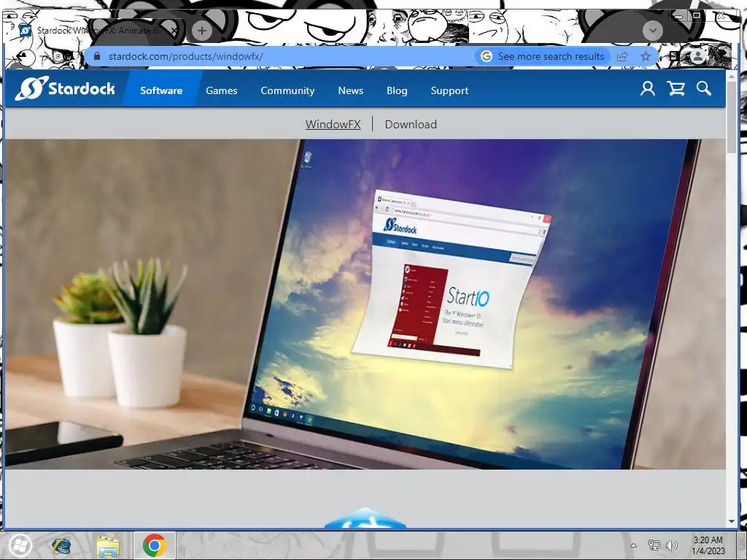Image resolution: width=747 pixels, height=560 pixels.
Task: Click the address bar URL field
Action: tap(286, 56)
